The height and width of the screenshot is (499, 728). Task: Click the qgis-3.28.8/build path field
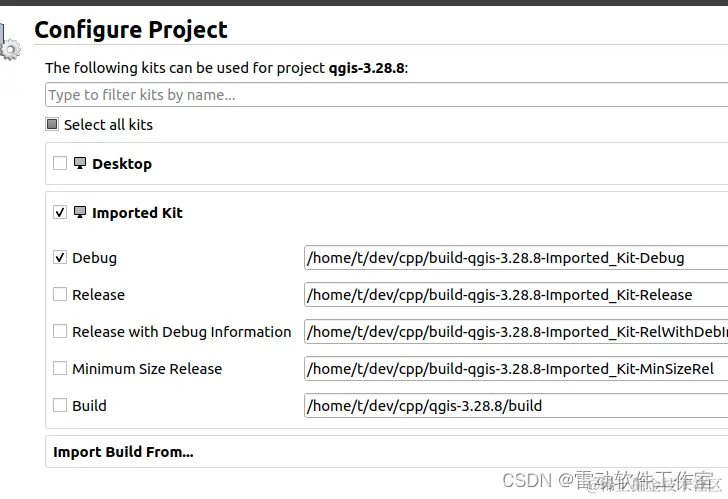tap(516, 405)
